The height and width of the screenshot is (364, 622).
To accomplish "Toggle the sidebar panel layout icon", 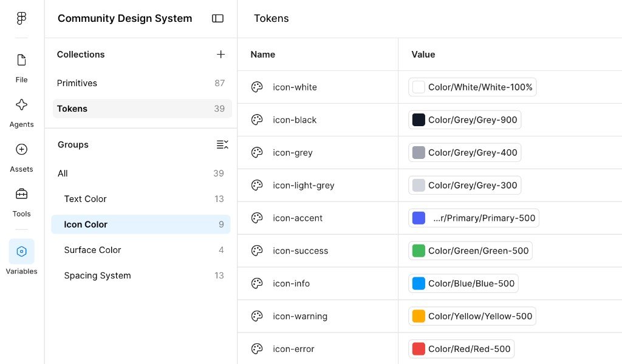I will click(x=218, y=18).
